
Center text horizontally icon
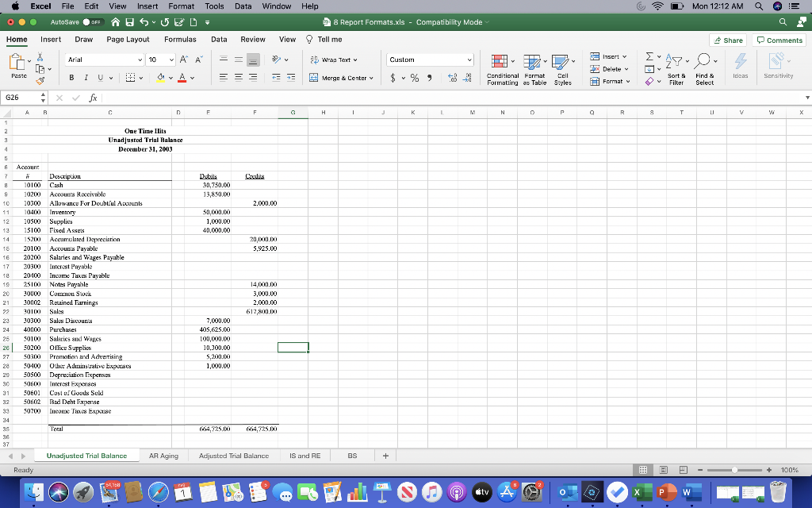coord(238,78)
